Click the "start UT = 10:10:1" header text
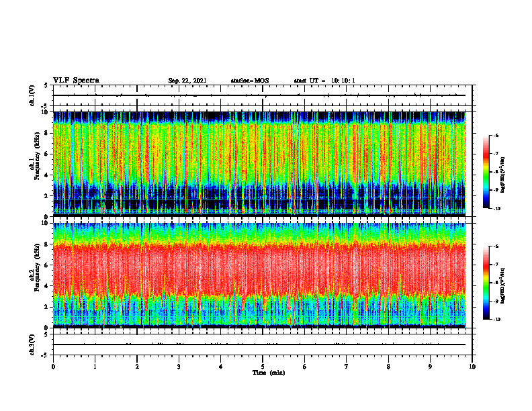Screen dimensions: 532x411 pyautogui.click(x=324, y=81)
